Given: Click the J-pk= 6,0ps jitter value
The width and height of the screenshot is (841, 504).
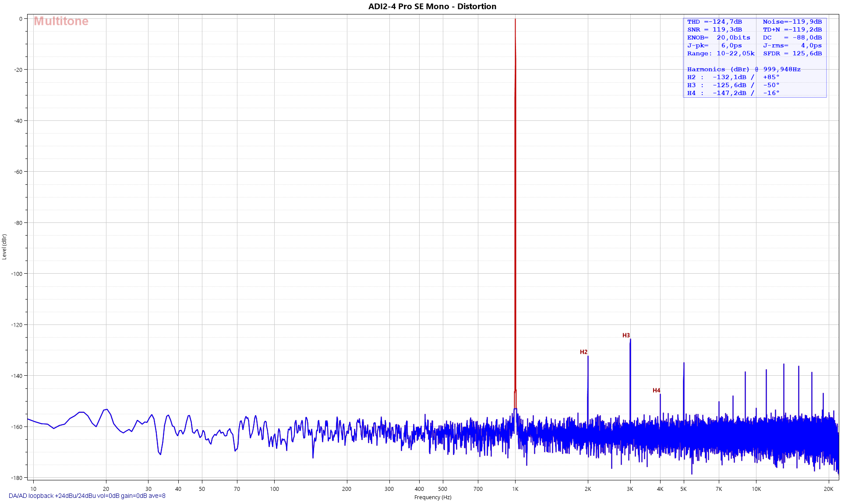Looking at the screenshot, I should pos(714,46).
